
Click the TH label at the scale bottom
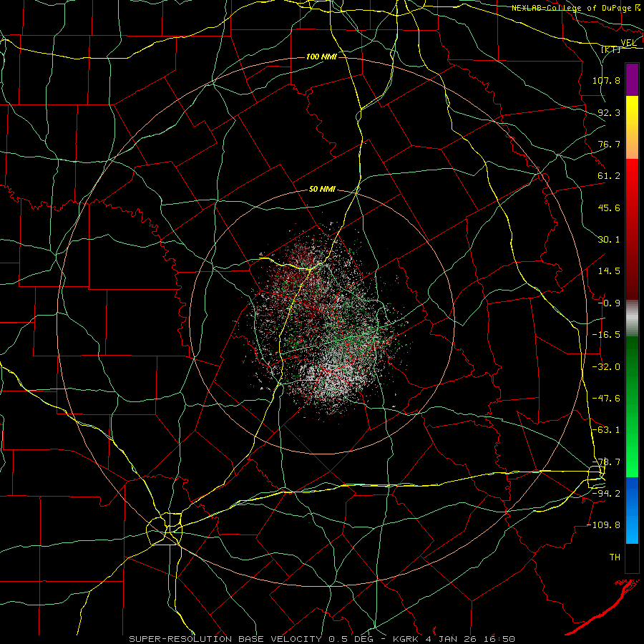(615, 557)
